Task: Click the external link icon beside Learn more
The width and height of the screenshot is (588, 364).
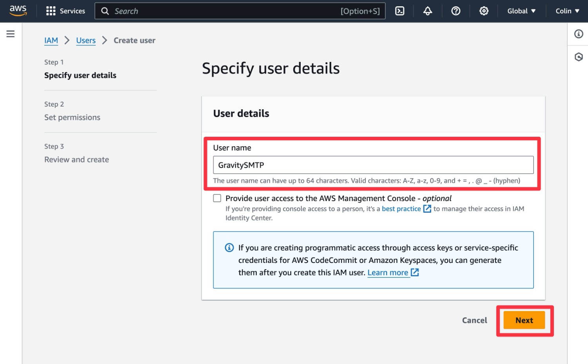Action: coord(415,272)
